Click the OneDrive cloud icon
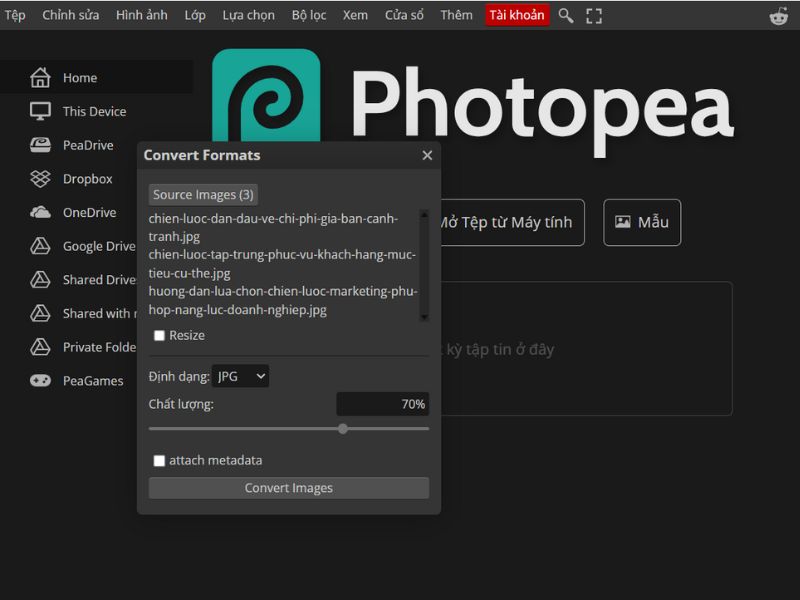 (x=40, y=212)
